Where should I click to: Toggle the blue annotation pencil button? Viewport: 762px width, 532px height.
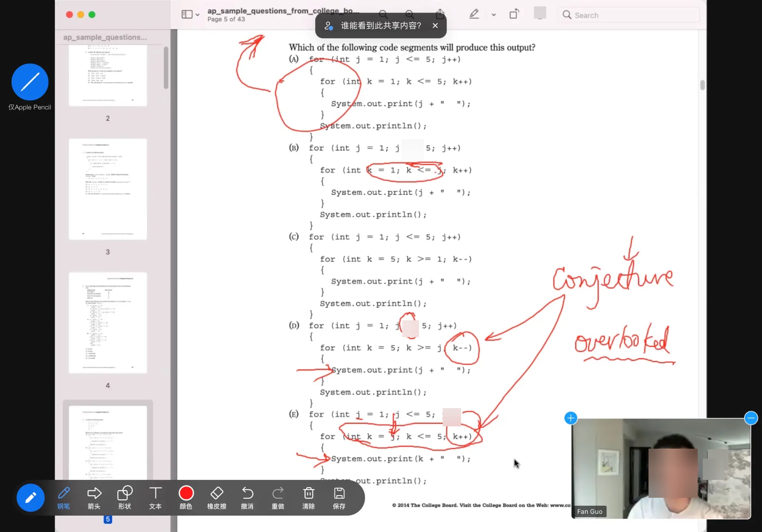tap(31, 498)
